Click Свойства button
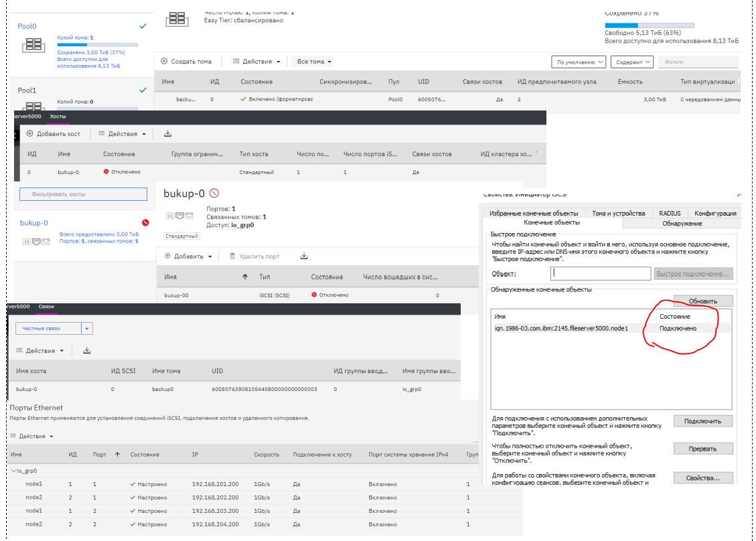Screen dimensions: 756x541 703,478
